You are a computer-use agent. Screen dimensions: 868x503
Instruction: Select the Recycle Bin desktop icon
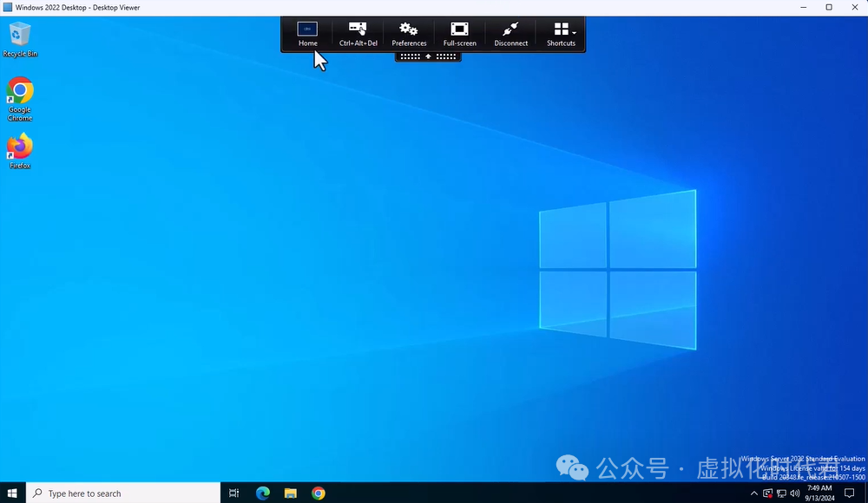tap(20, 39)
